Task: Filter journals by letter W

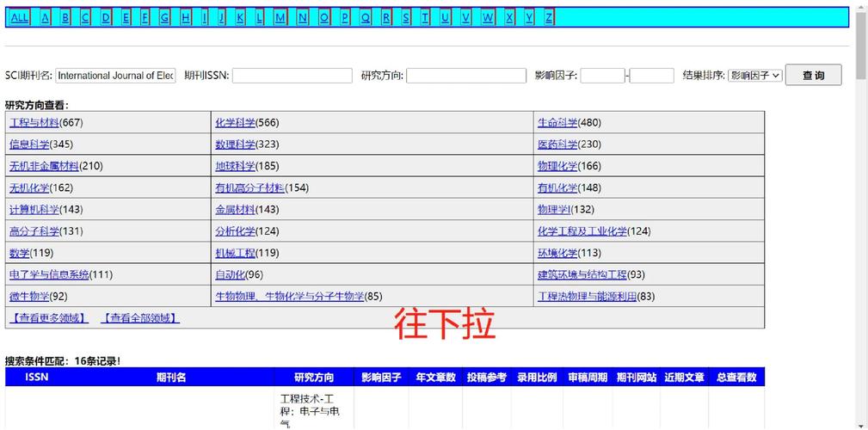Action: click(488, 18)
